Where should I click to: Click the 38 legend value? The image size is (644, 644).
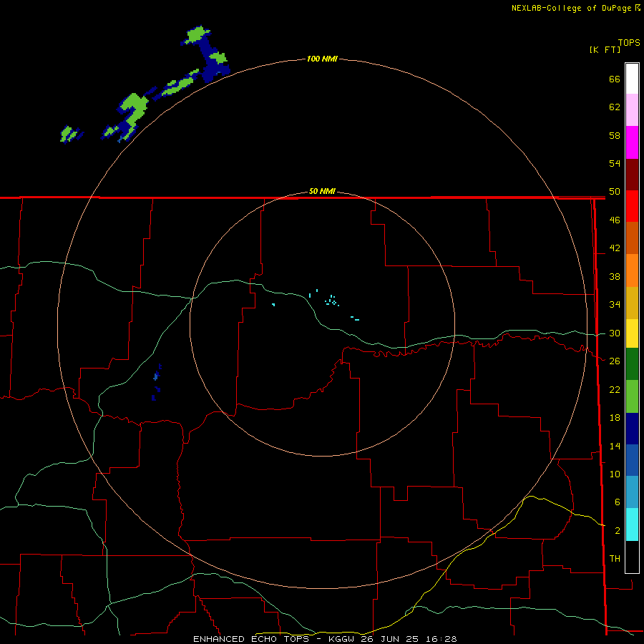coord(615,277)
